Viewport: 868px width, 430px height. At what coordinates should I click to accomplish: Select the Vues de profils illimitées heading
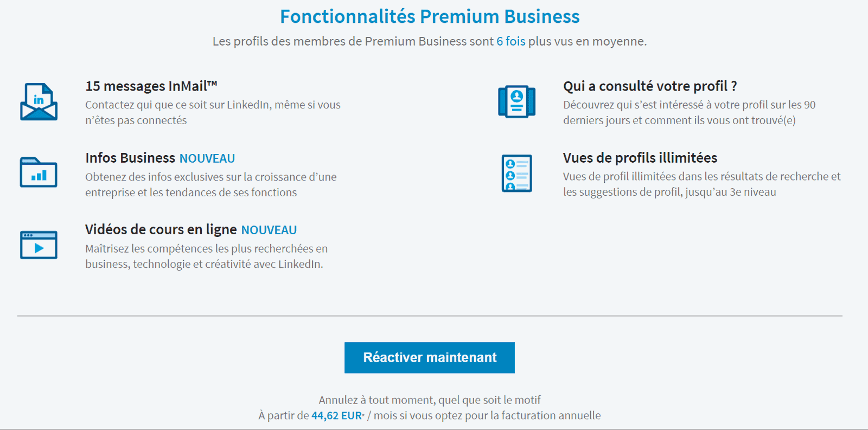[640, 158]
